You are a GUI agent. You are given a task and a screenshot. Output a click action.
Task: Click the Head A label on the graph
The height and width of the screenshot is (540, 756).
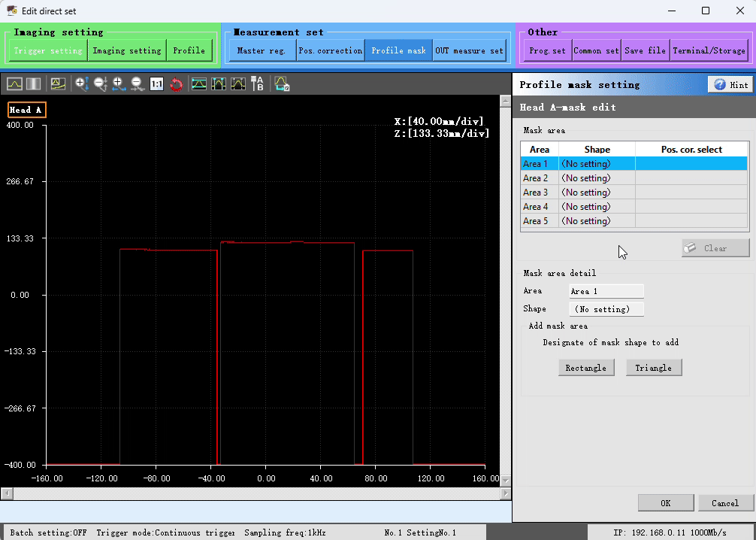(x=26, y=110)
